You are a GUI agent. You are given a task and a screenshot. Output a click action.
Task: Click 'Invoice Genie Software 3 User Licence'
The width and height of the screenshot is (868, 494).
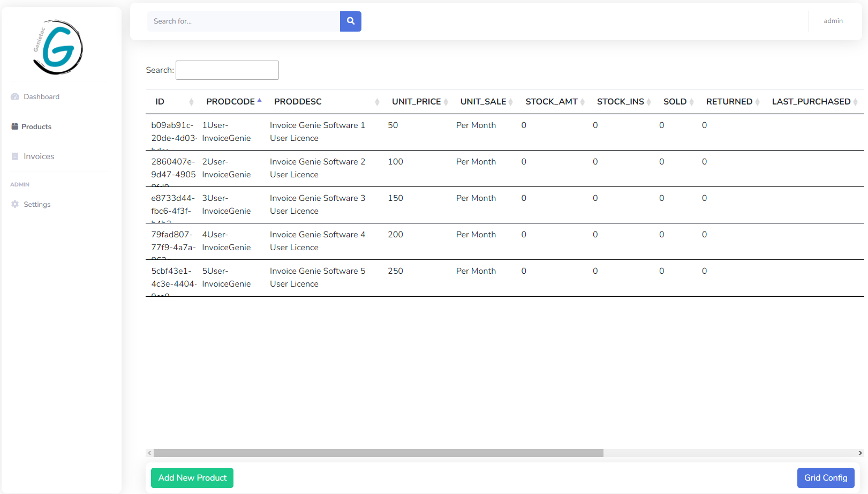coord(318,205)
